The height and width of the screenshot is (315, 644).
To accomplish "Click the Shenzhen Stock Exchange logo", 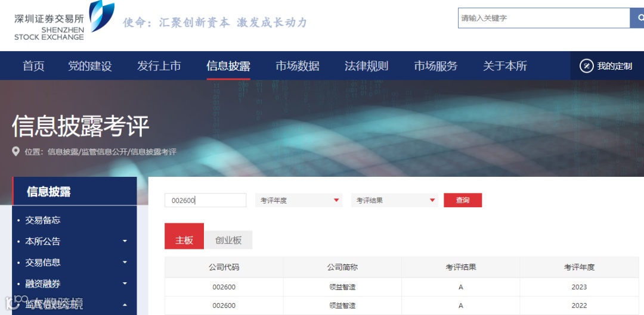I will pos(64,20).
